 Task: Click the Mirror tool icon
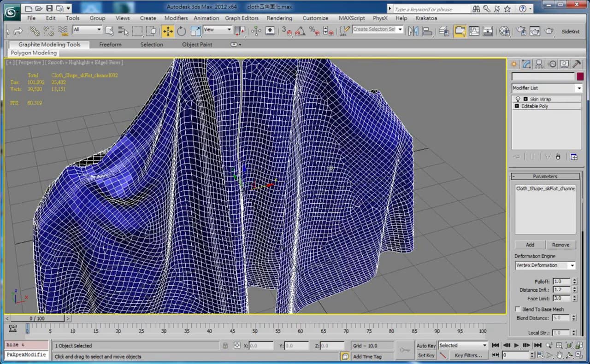click(x=413, y=31)
